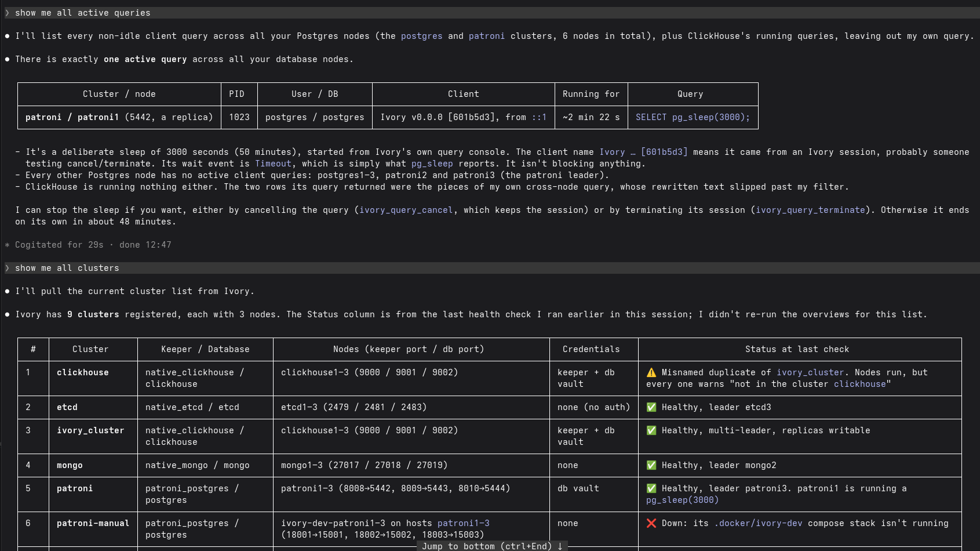Image resolution: width=980 pixels, height=551 pixels.
Task: Click the 'native_etcd / etcd' keeper cell
Action: coord(205,407)
